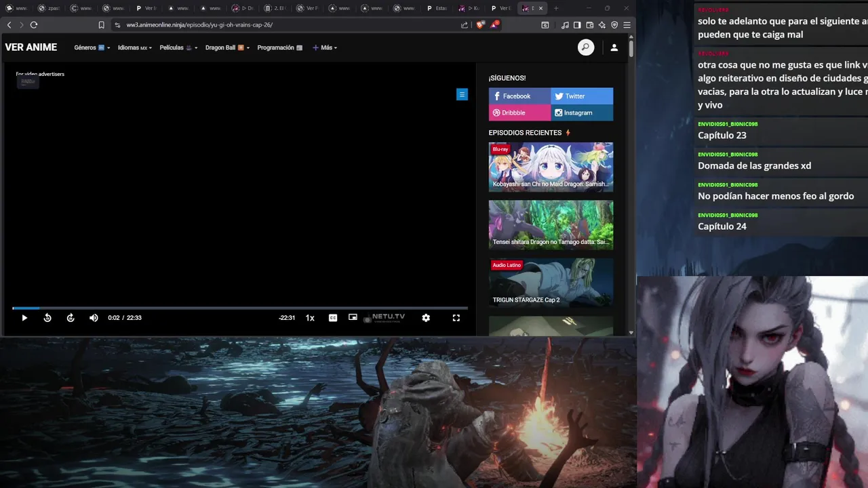868x488 pixels.
Task: Toggle closed captions CC
Action: [333, 318]
